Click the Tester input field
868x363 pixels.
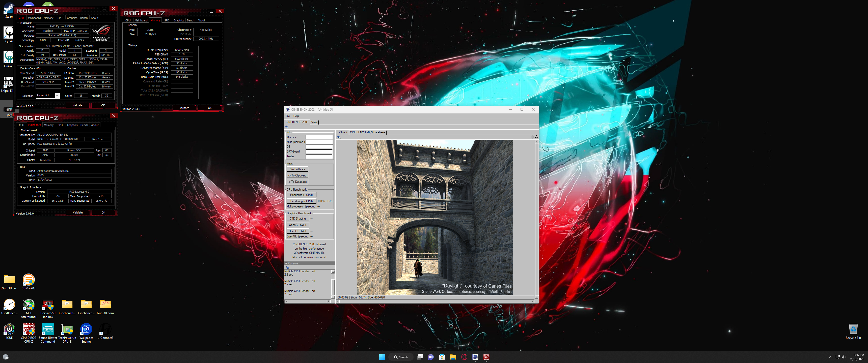(319, 157)
